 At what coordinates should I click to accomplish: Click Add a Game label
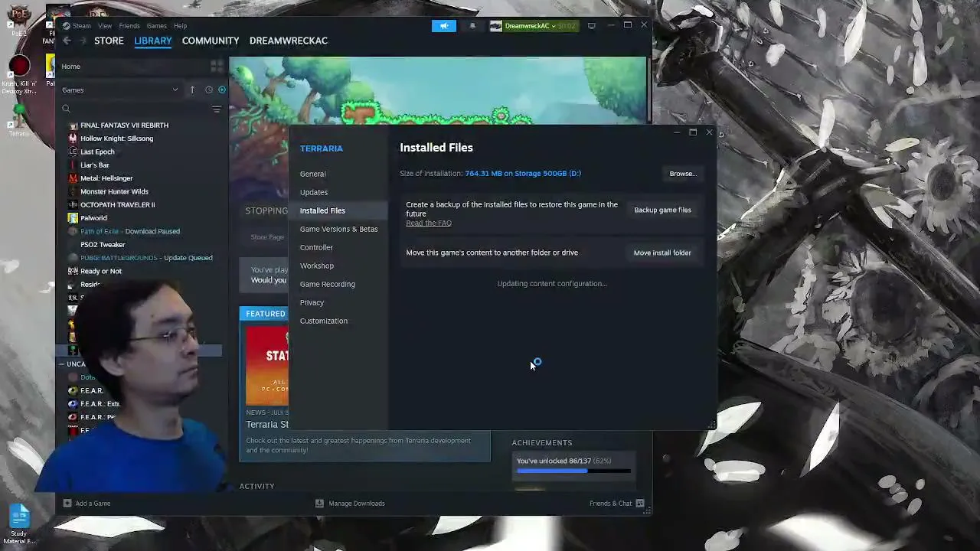[x=93, y=504]
